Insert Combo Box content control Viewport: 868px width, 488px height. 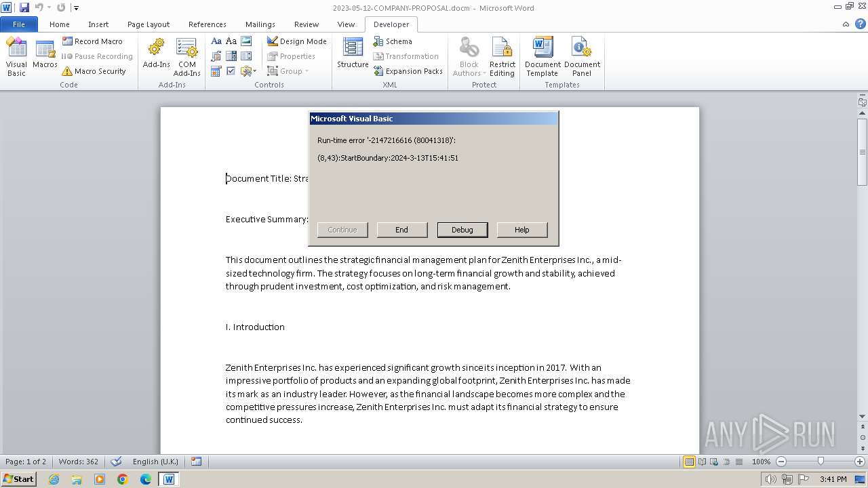pos(231,56)
